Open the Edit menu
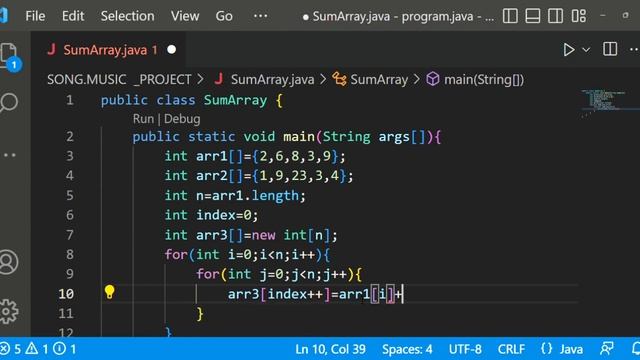Viewport: 640px width, 360px height. click(x=73, y=16)
